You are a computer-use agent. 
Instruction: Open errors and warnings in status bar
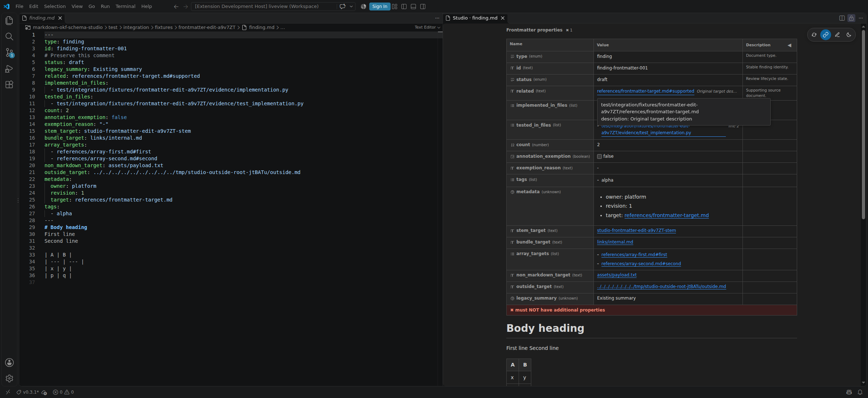tap(63, 392)
